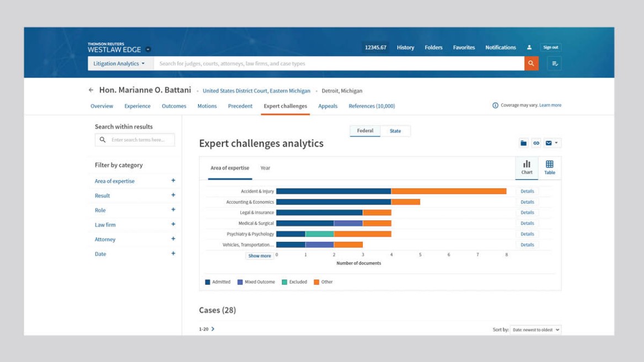Toggle the Excluded legend series

pyautogui.click(x=294, y=282)
